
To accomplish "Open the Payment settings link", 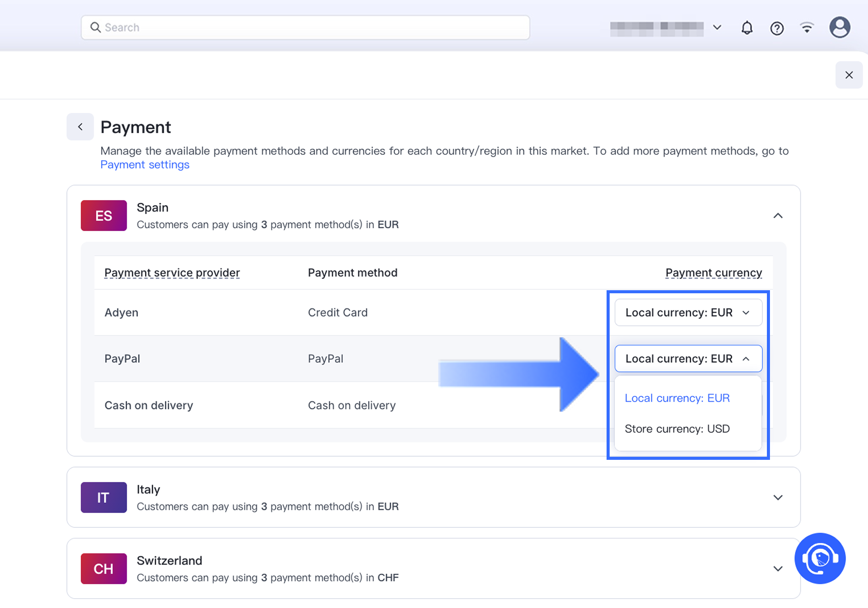I will pos(144,165).
